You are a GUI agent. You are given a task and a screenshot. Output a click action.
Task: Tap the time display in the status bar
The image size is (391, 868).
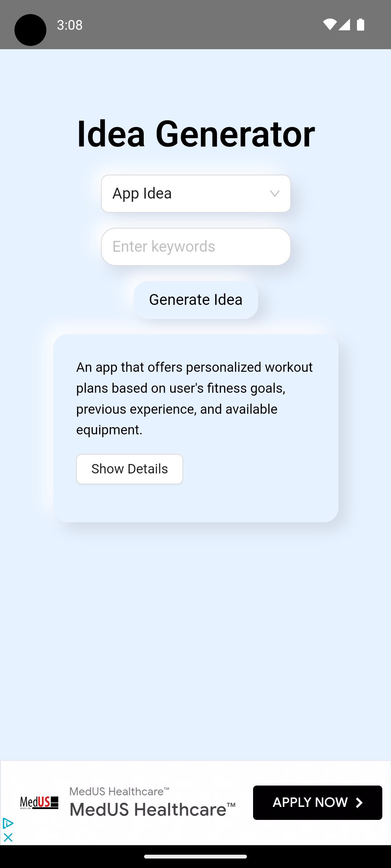(x=70, y=25)
